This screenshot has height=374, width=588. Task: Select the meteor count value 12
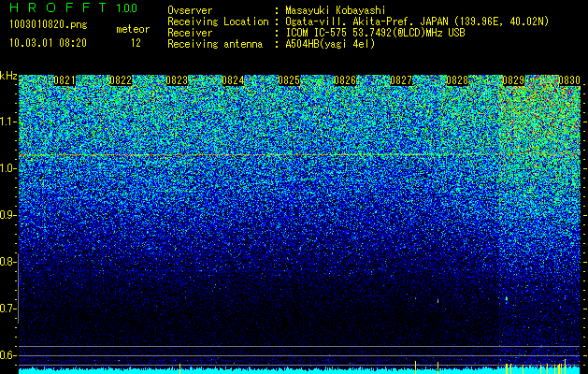[136, 43]
